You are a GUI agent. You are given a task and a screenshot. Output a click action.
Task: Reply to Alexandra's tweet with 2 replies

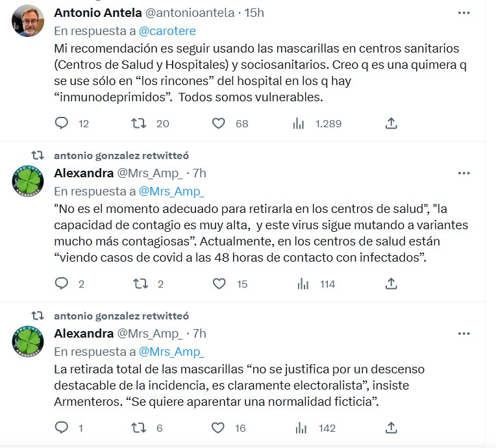coord(62,284)
